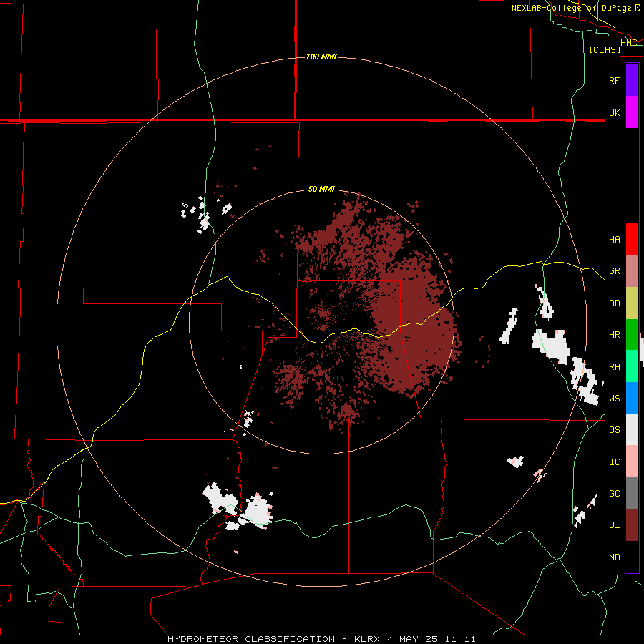Screen dimensions: 644x644
Task: Click the magenta UK color swatch
Action: tap(632, 112)
